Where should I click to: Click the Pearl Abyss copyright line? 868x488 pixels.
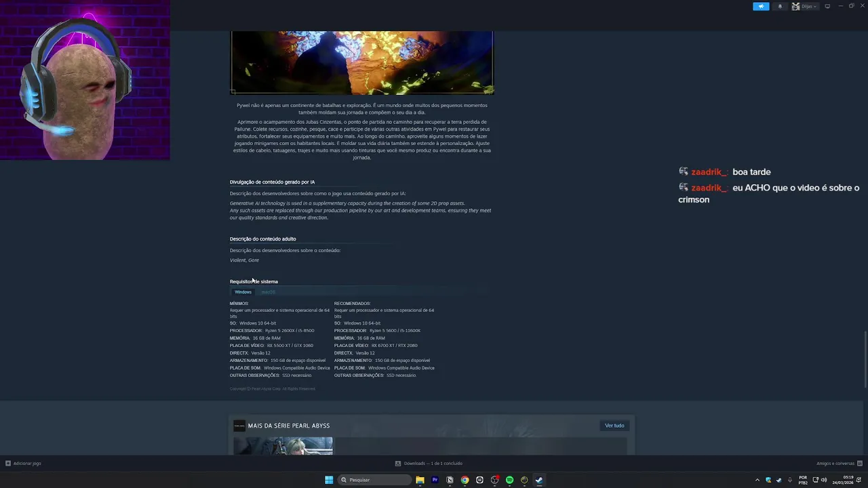pyautogui.click(x=273, y=389)
